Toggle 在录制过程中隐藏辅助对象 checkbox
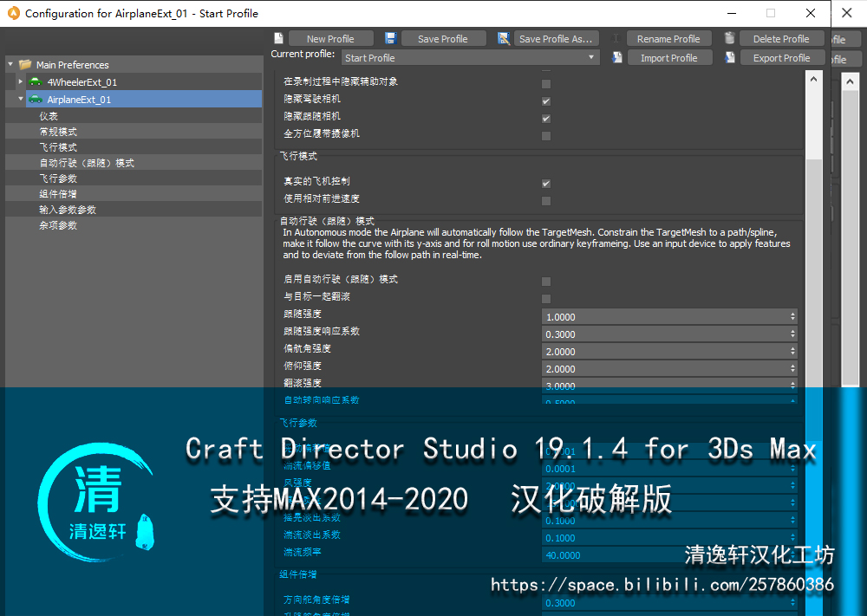 tap(546, 84)
